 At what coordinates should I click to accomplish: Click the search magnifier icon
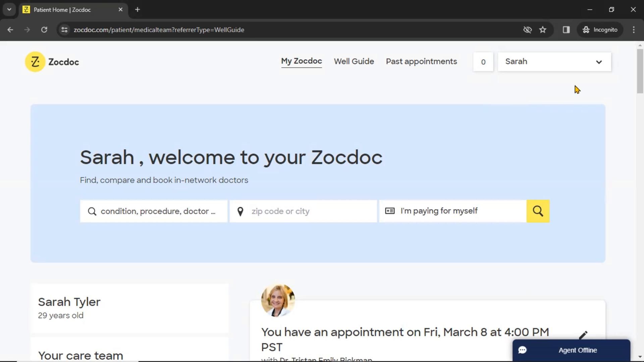coord(538,211)
